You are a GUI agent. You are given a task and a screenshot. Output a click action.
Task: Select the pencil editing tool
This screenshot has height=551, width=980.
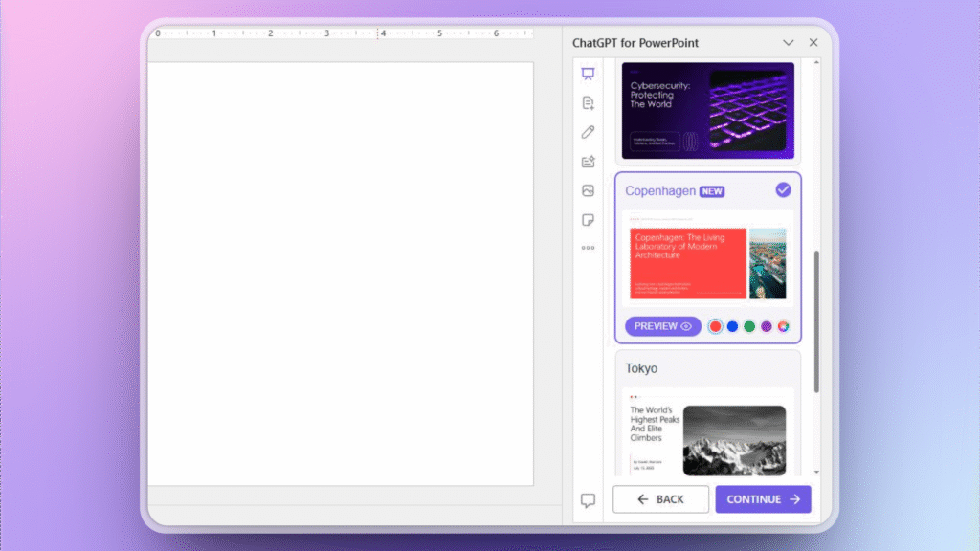click(587, 132)
